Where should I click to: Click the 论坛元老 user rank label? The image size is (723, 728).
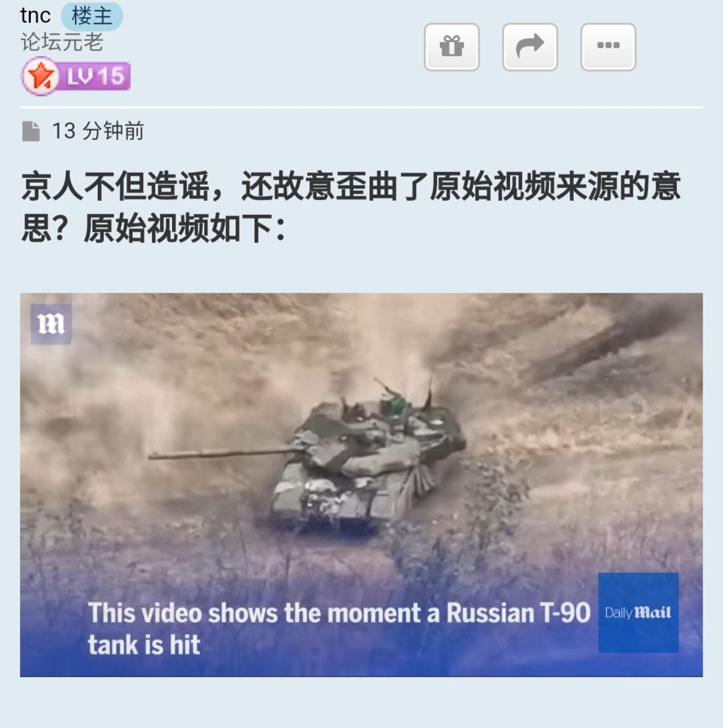(x=62, y=42)
